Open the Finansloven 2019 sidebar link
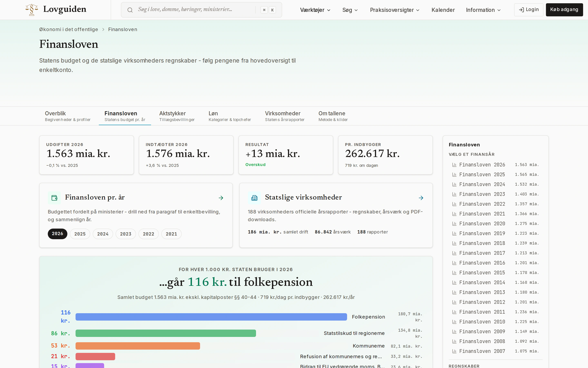Screen dimensions: 588x368 pyautogui.click(x=496, y=233)
